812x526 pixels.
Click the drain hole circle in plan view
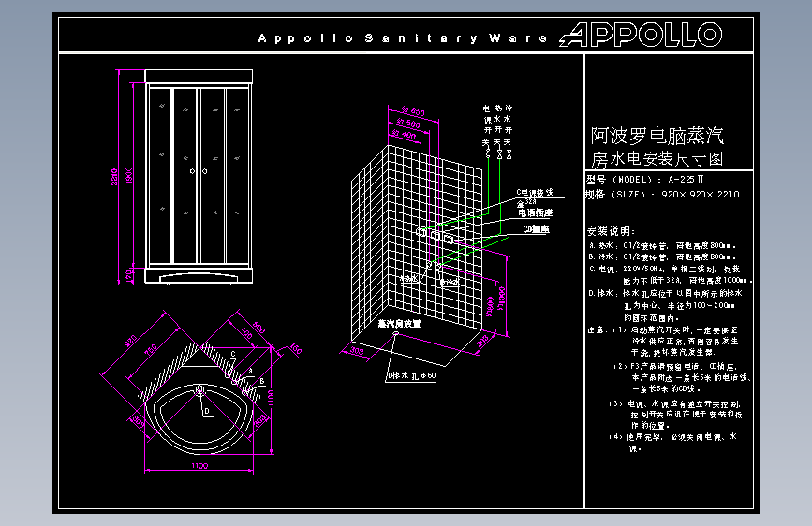coord(199,390)
